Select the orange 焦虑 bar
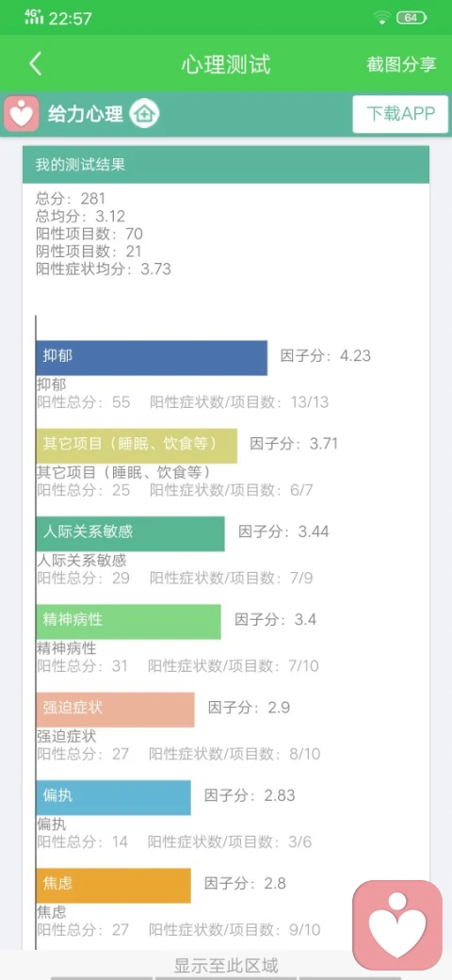 (x=114, y=885)
